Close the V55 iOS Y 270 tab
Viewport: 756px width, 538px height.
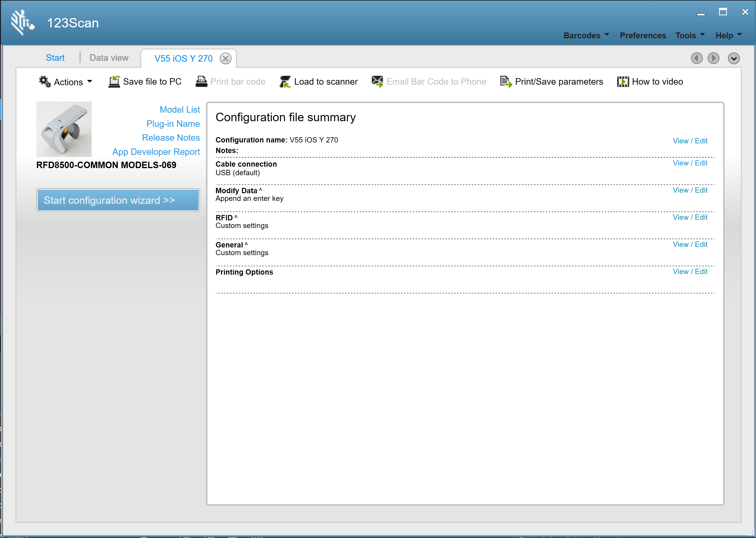225,59
